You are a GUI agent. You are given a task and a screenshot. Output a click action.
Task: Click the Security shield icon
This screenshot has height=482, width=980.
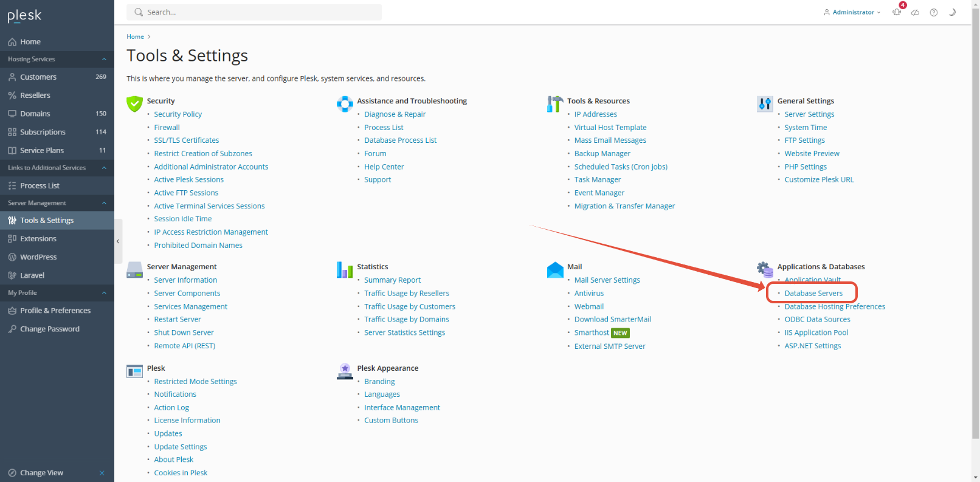click(134, 104)
